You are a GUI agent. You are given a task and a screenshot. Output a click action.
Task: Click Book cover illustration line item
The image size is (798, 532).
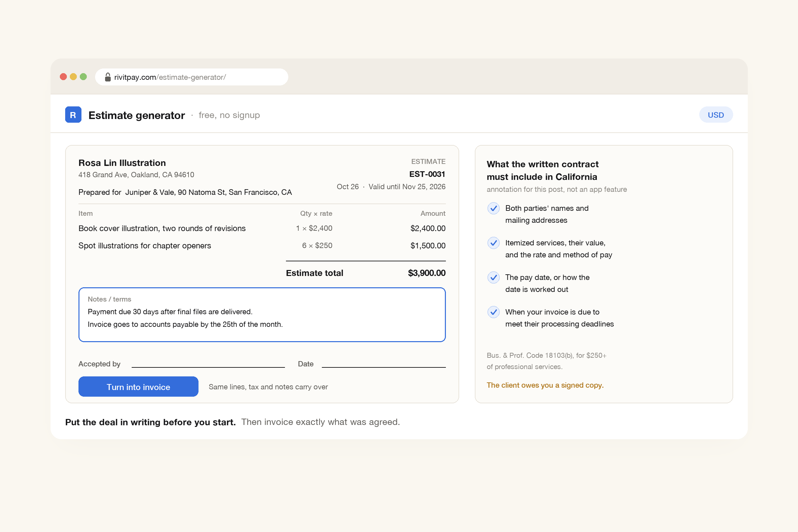click(162, 228)
